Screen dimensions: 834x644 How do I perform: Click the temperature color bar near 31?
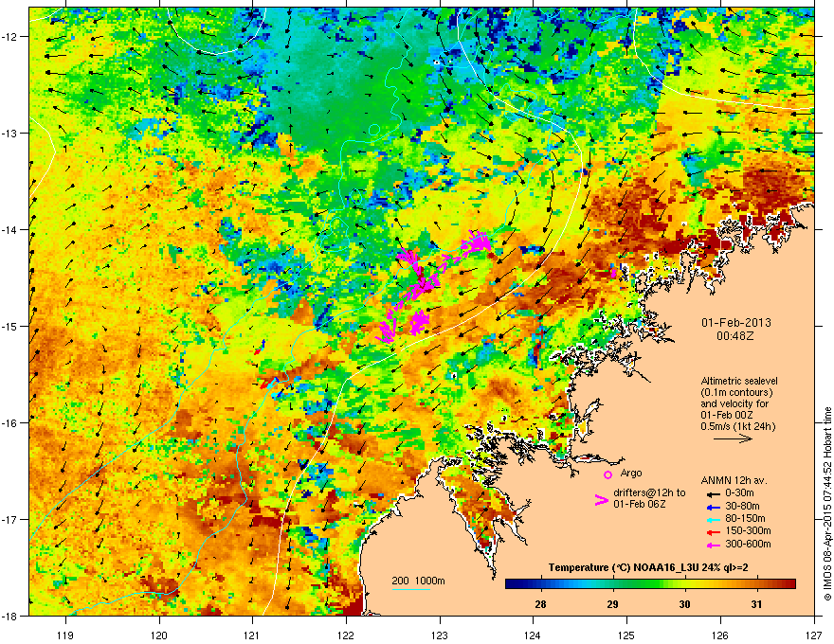[x=756, y=584]
